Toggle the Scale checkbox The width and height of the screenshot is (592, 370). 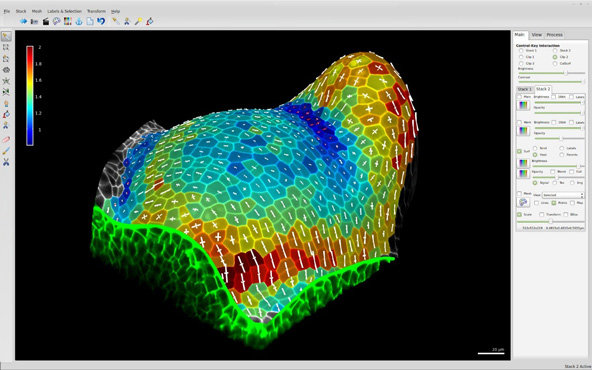[520, 214]
